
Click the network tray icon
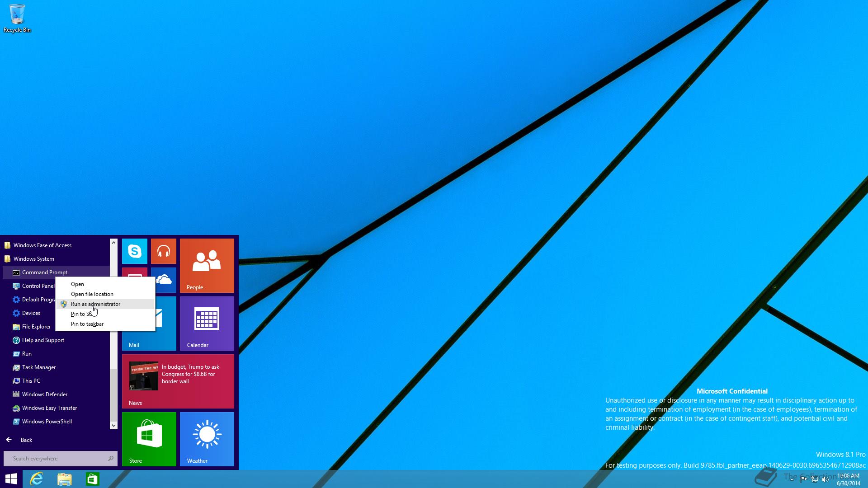(x=814, y=479)
